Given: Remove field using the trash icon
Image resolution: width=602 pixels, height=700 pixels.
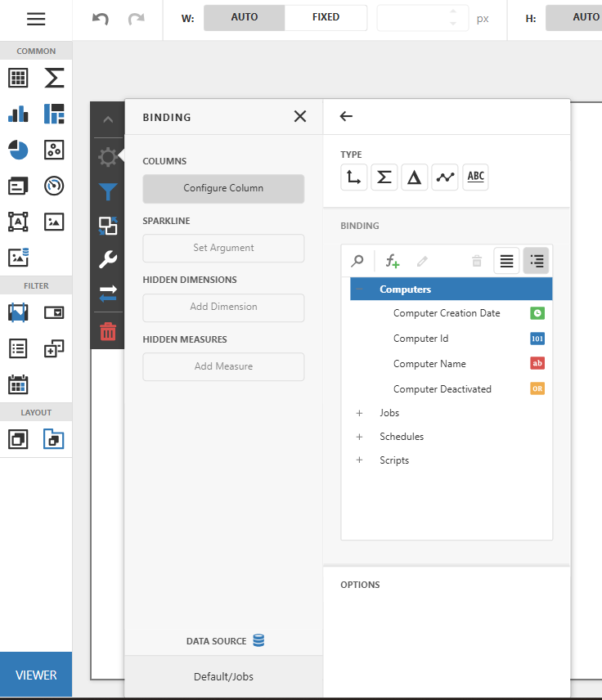Looking at the screenshot, I should click(477, 261).
